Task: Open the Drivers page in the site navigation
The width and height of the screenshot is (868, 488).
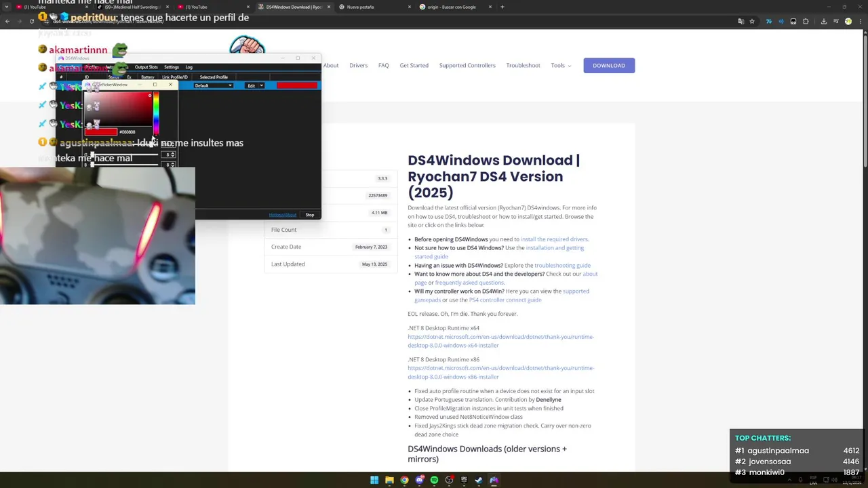Action: tap(358, 66)
